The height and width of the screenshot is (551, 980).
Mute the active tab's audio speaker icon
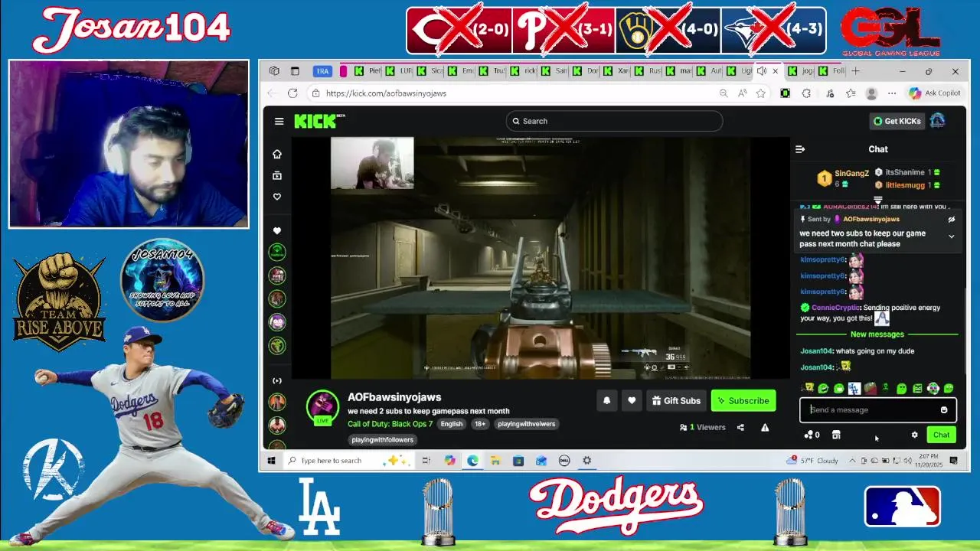pos(762,71)
